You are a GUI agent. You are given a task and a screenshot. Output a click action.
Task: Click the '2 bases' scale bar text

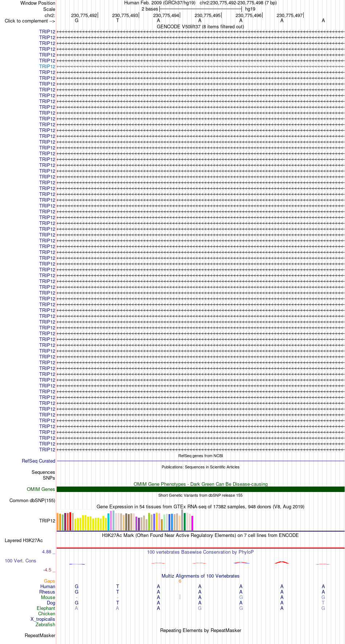(x=150, y=9)
